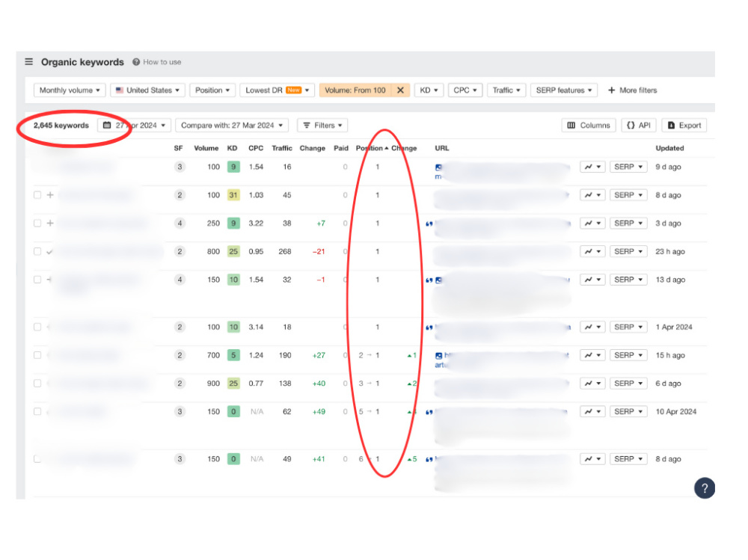
Task: Click the SF count 3 in the 9 d ago row
Action: coord(180,167)
